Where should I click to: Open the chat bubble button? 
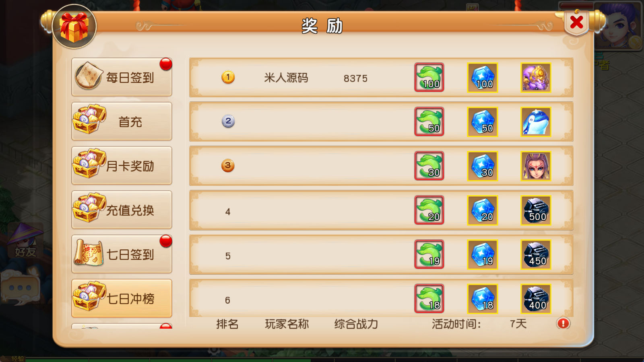tap(21, 287)
